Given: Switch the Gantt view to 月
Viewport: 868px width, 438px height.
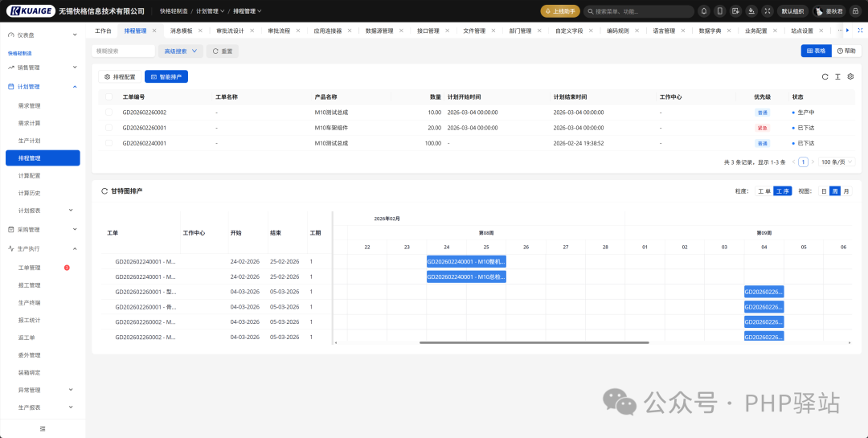Looking at the screenshot, I should (x=845, y=191).
